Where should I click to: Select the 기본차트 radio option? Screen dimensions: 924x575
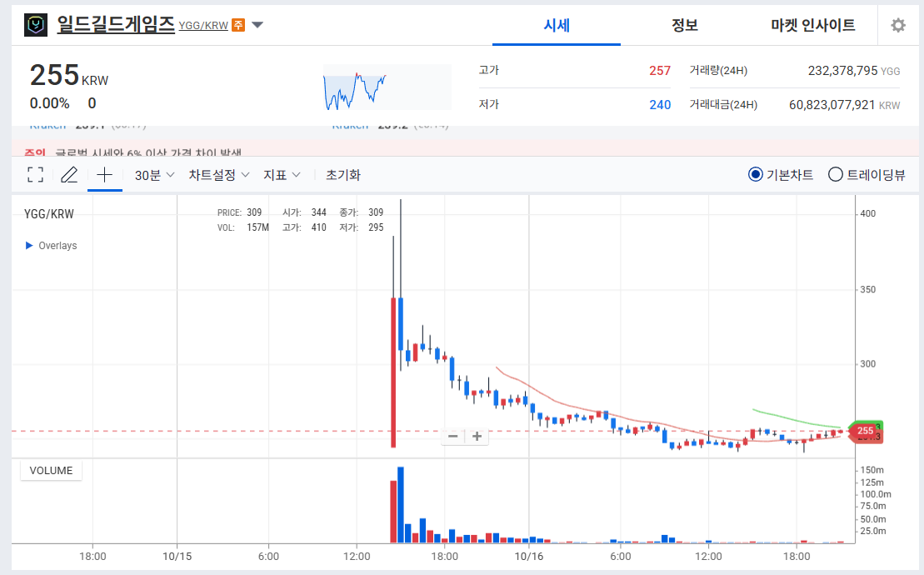[756, 175]
